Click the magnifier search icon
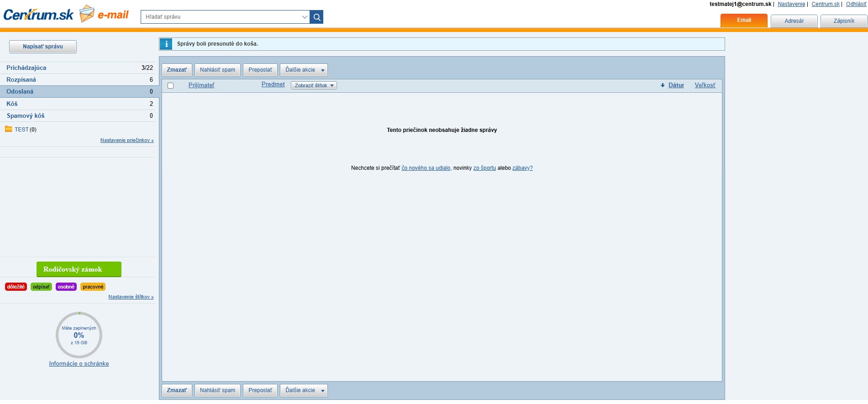This screenshot has height=404, width=868. point(316,17)
